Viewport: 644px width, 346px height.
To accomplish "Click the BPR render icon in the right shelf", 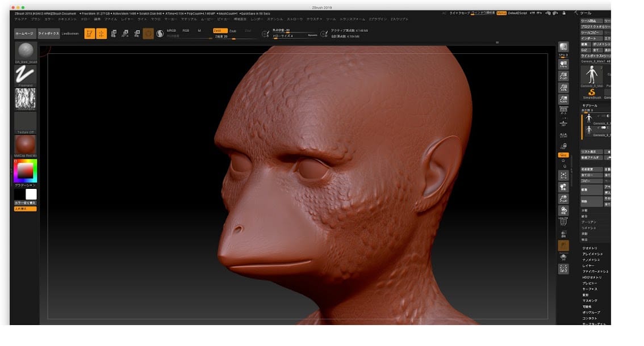I will pyautogui.click(x=563, y=47).
